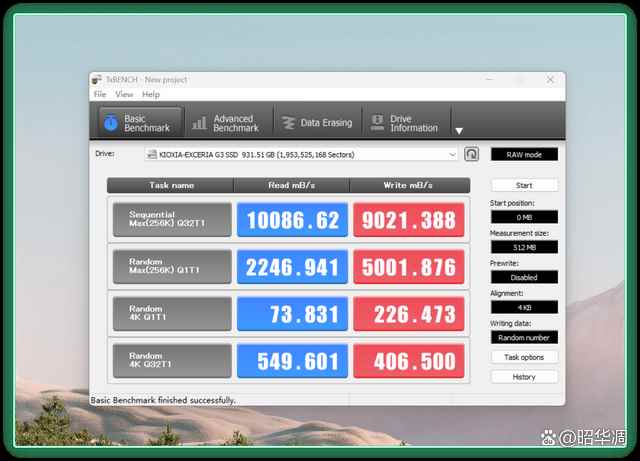Open the Drive selection dropdown

pyautogui.click(x=301, y=155)
